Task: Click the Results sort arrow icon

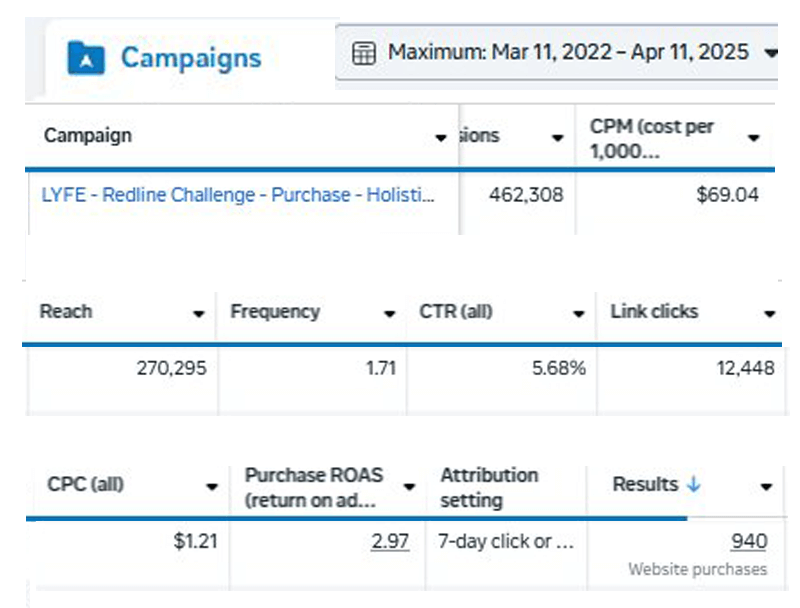Action: (694, 484)
